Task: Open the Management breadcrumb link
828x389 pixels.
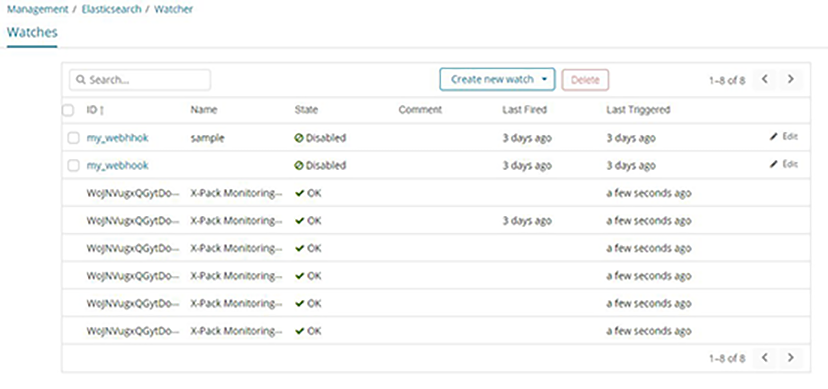Action: coord(37,9)
